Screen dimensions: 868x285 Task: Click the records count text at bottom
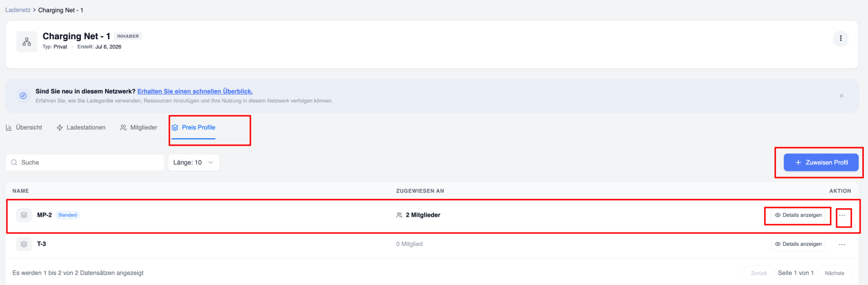point(78,273)
